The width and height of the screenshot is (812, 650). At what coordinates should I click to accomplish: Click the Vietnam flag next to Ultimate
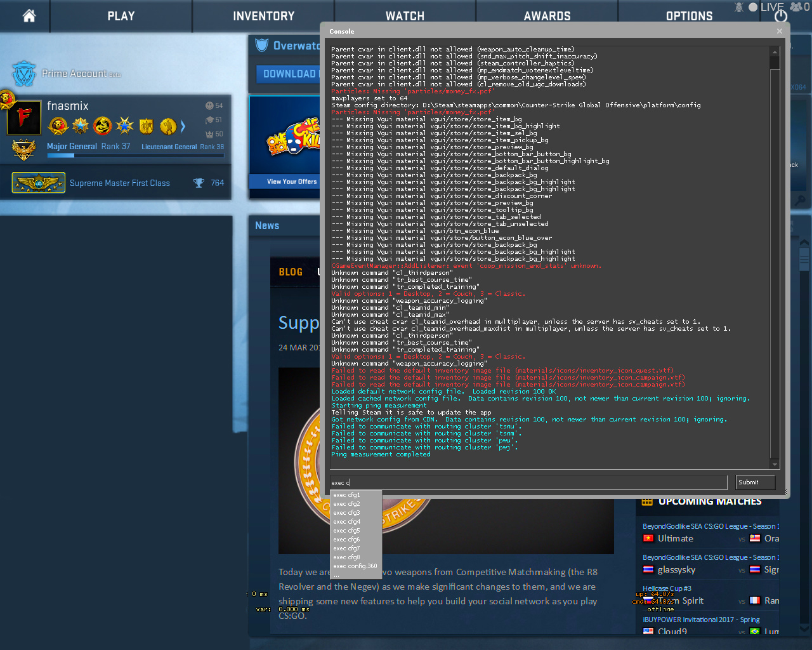(x=648, y=538)
